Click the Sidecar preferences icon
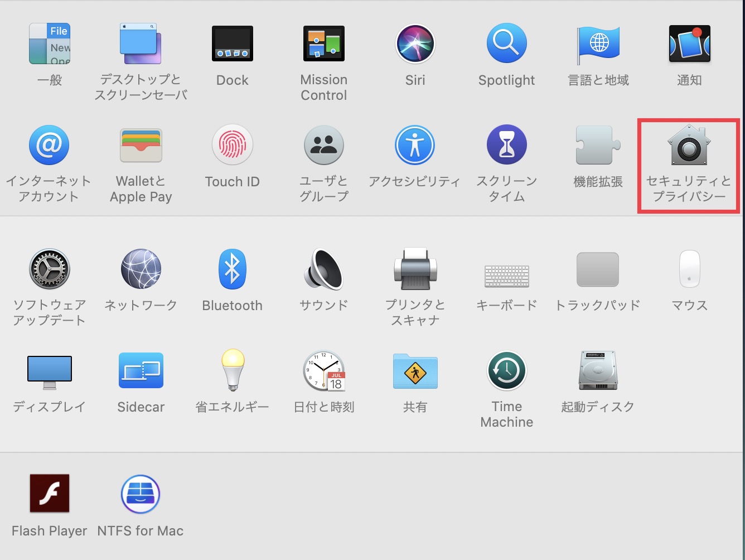 pos(141,371)
